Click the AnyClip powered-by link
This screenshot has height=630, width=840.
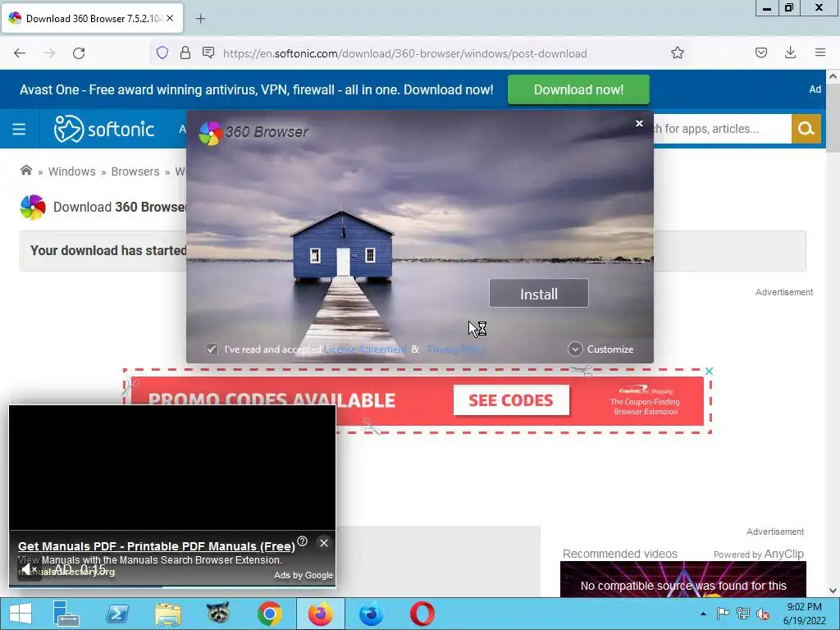tap(783, 554)
